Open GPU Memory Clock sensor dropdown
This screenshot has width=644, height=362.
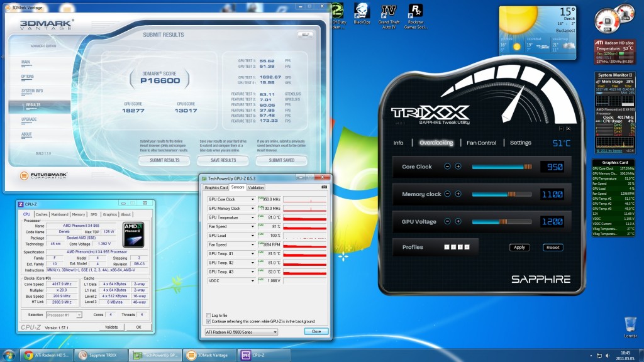tap(253, 209)
